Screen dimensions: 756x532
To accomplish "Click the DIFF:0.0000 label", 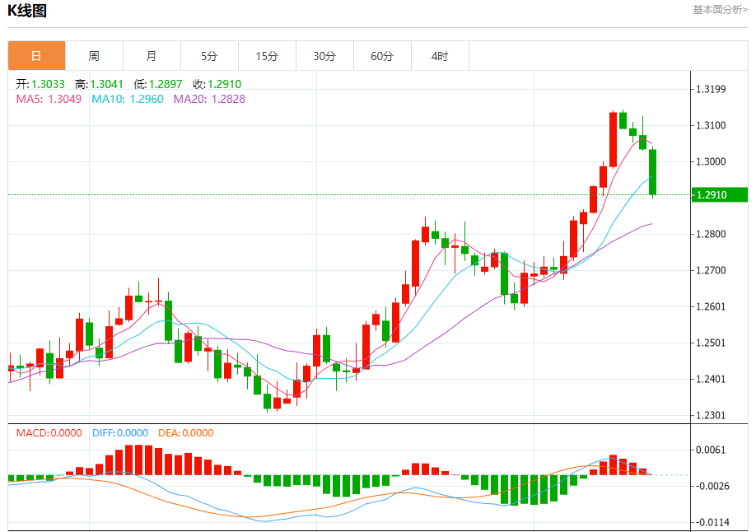I will coord(120,432).
